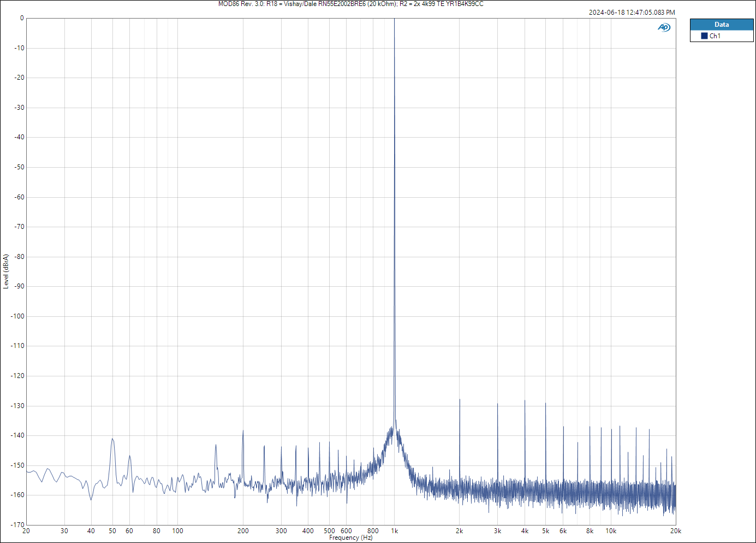The height and width of the screenshot is (543, 756).
Task: Click the 20 tick label on frequency axis
Action: (26, 531)
